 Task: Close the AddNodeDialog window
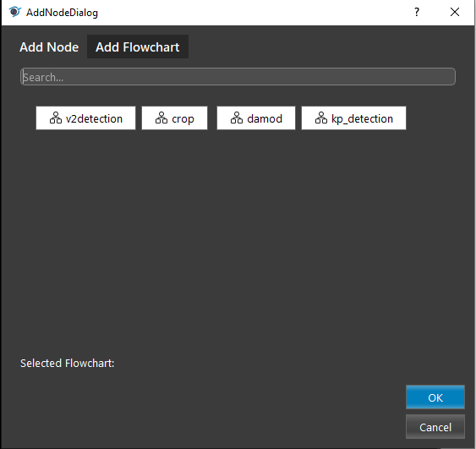coord(455,12)
